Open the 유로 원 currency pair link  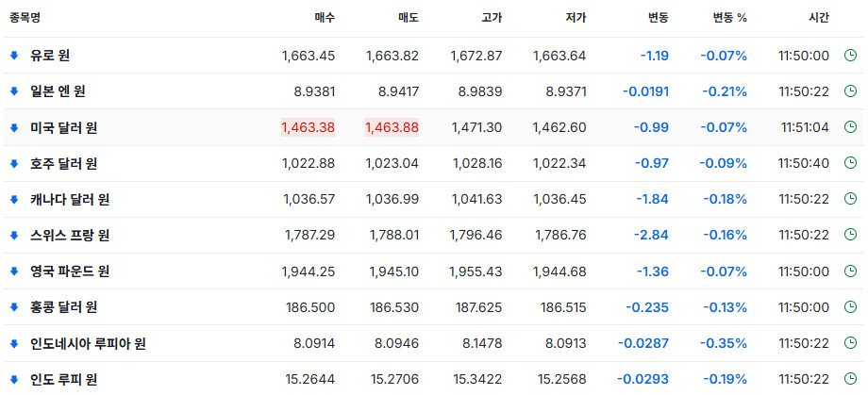[x=50, y=56]
